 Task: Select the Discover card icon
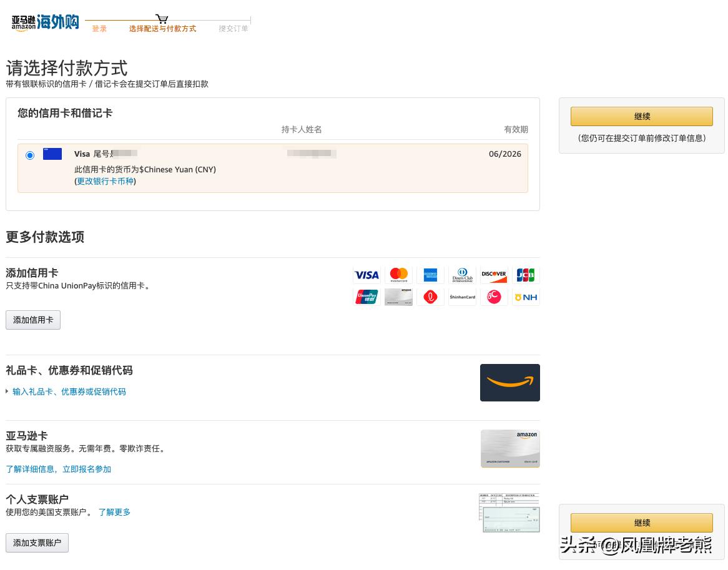pos(494,275)
